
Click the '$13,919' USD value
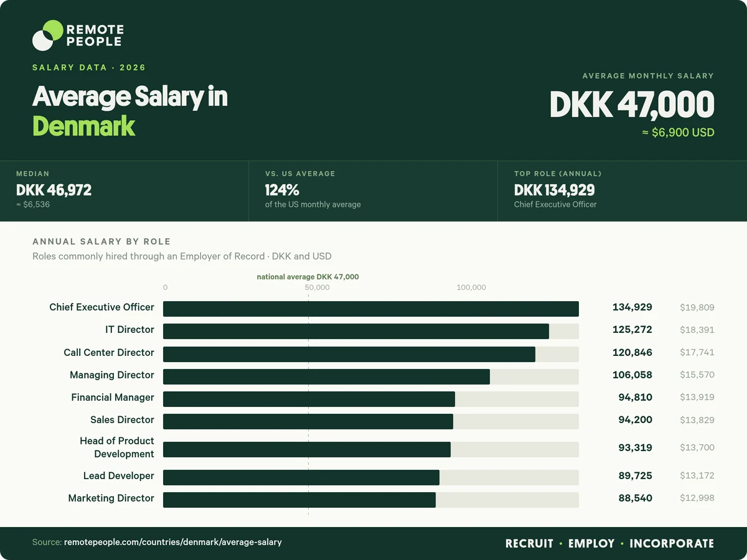coord(697,397)
